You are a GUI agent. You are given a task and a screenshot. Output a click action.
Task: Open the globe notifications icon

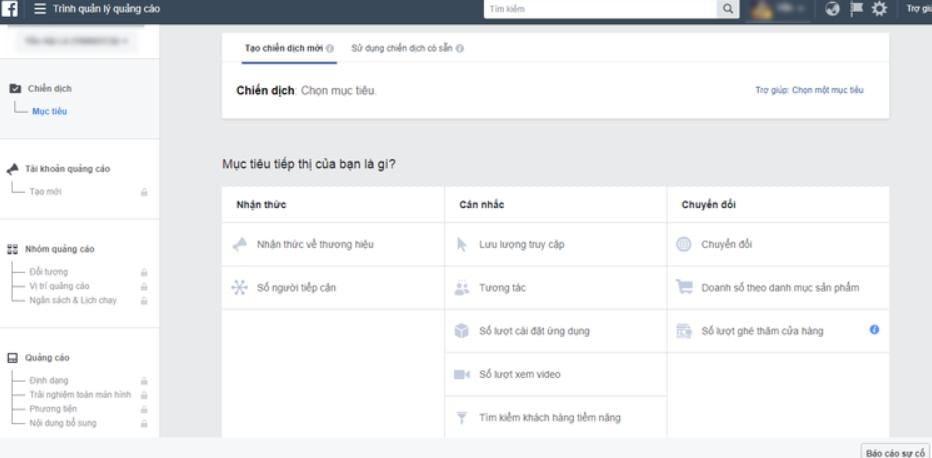point(833,9)
